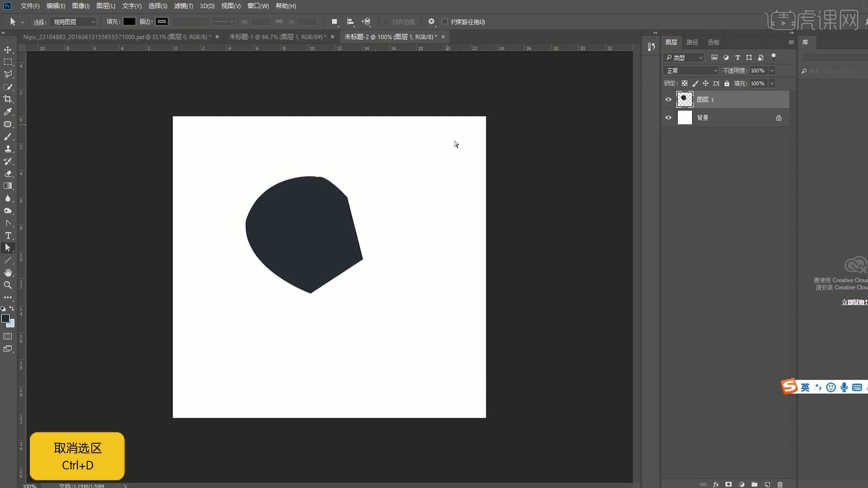Expand the 不透明度 opacity slider arrow
The image size is (868, 488).
tap(772, 70)
